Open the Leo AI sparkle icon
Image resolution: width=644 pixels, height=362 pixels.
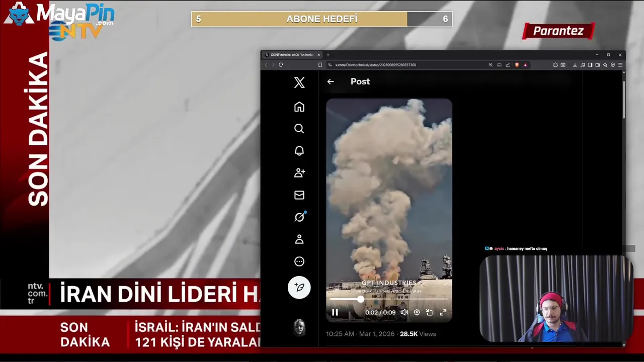coord(605,65)
